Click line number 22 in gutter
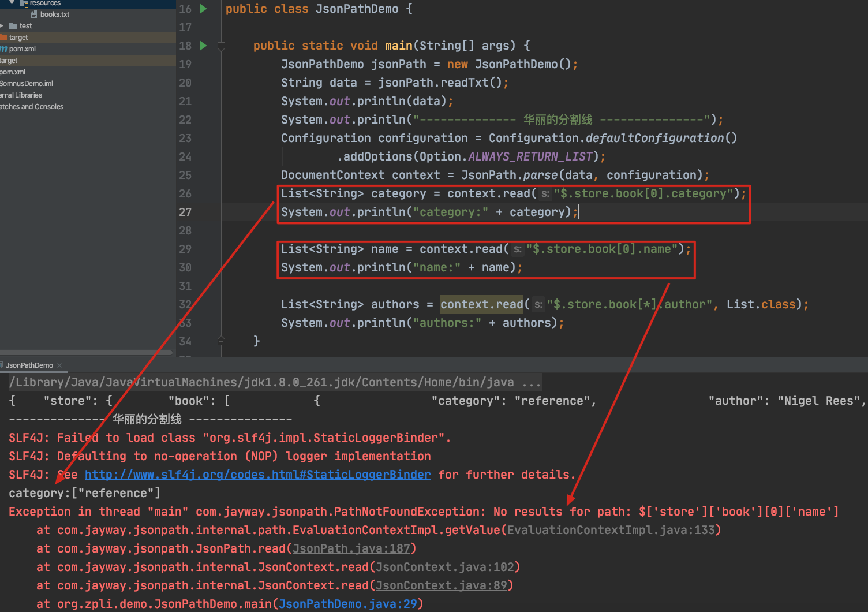Image resolution: width=868 pixels, height=612 pixels. tap(185, 120)
